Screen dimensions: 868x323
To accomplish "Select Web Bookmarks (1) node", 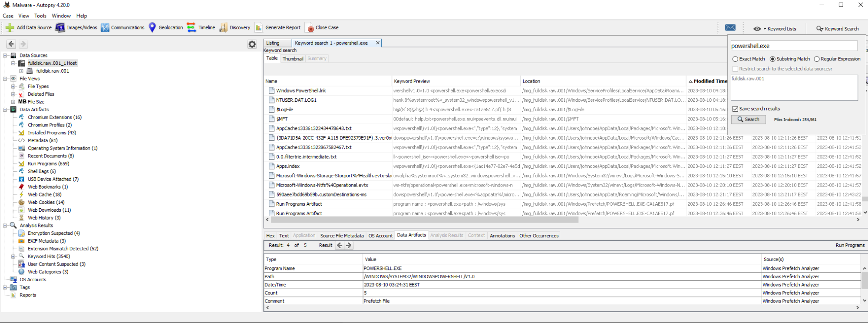I will point(48,187).
